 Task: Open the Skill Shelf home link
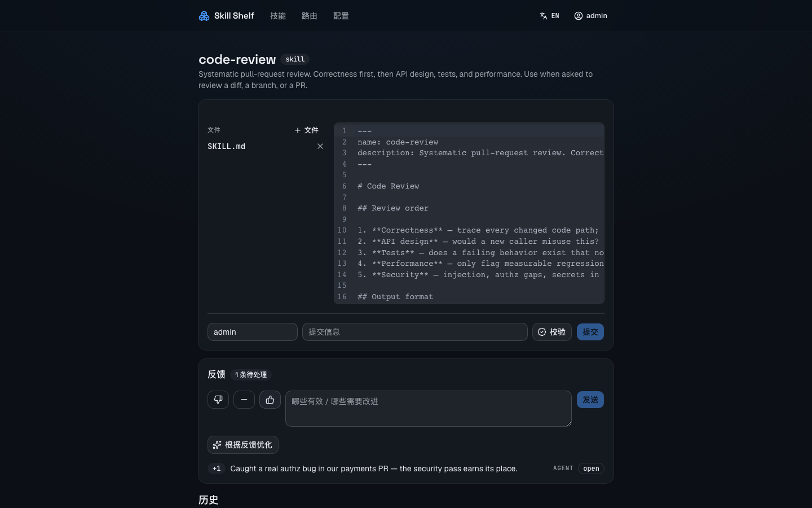pyautogui.click(x=226, y=16)
